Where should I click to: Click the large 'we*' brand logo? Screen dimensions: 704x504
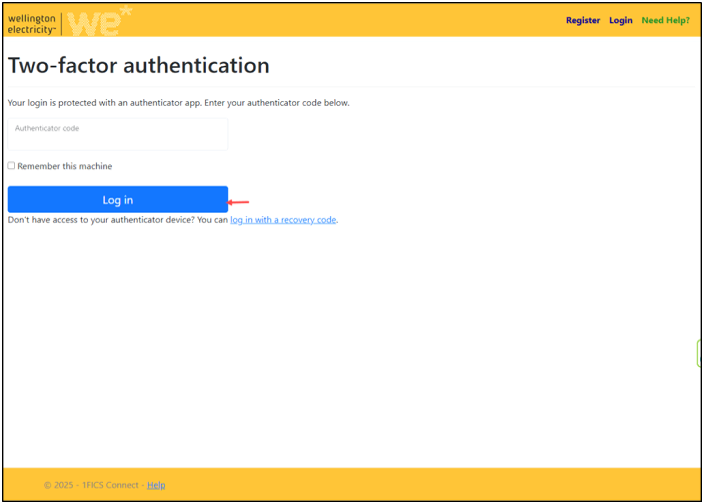pyautogui.click(x=98, y=22)
